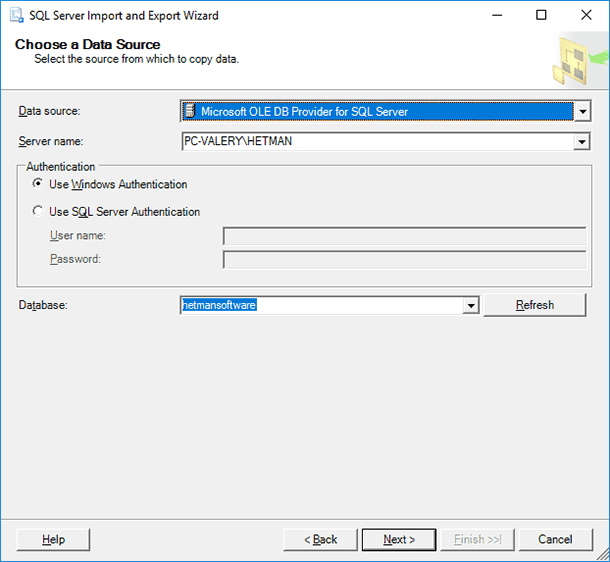Open the Database dropdown arrow

point(471,306)
